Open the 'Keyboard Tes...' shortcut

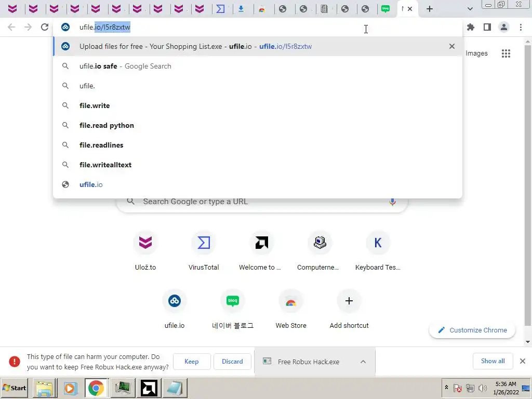378,251
